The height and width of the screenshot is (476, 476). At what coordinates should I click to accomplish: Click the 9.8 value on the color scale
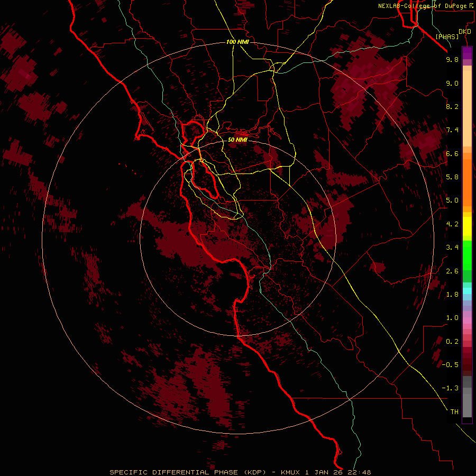point(452,59)
